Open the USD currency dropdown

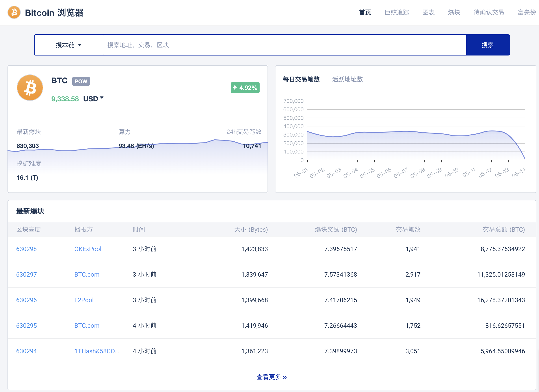click(x=93, y=99)
